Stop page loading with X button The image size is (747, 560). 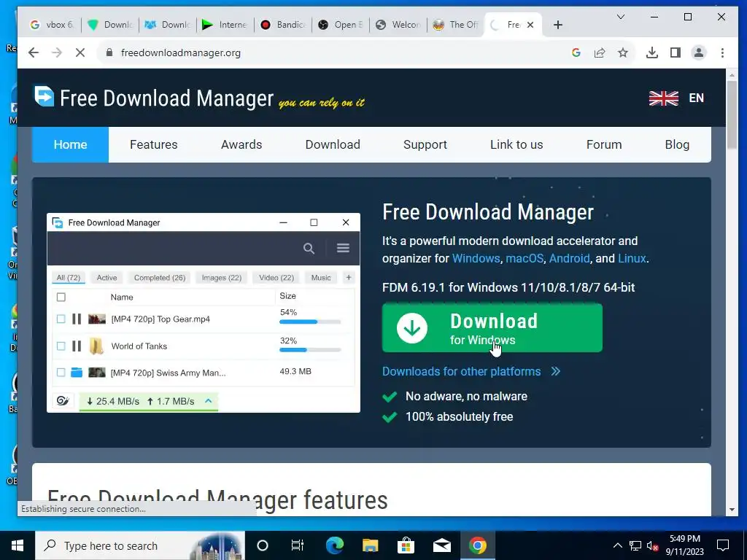click(x=80, y=52)
